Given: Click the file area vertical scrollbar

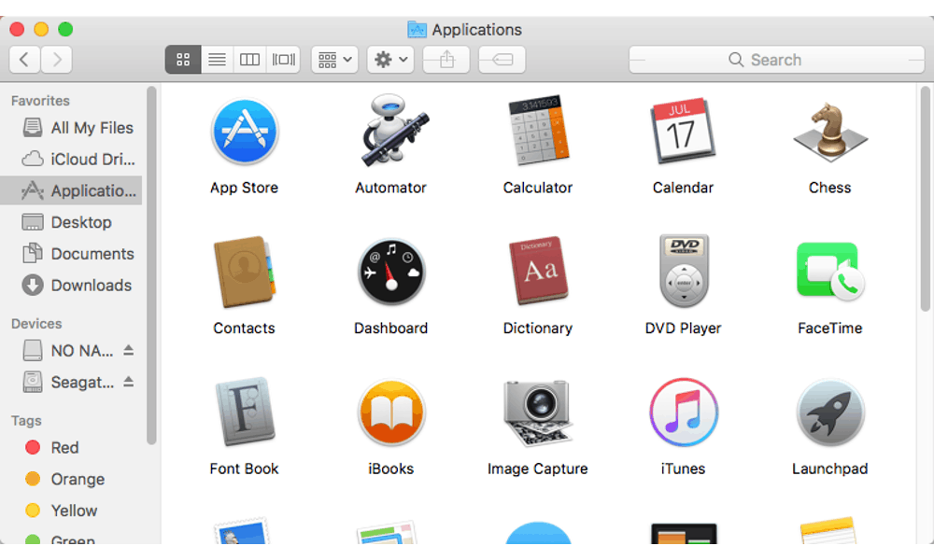Looking at the screenshot, I should point(925,199).
